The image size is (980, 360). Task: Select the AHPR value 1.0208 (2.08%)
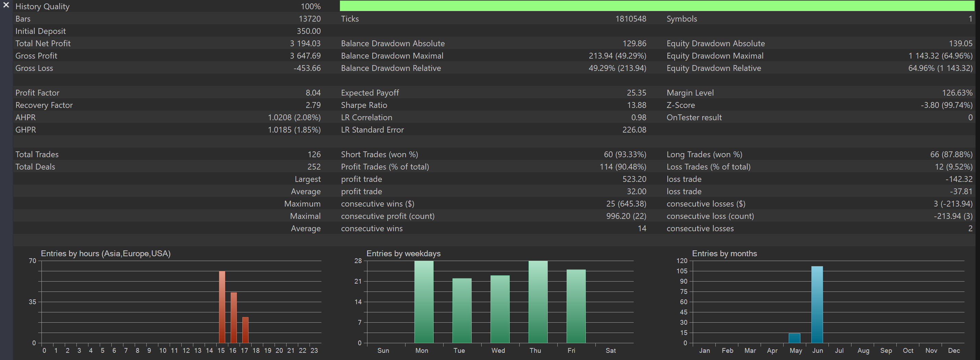pyautogui.click(x=294, y=117)
